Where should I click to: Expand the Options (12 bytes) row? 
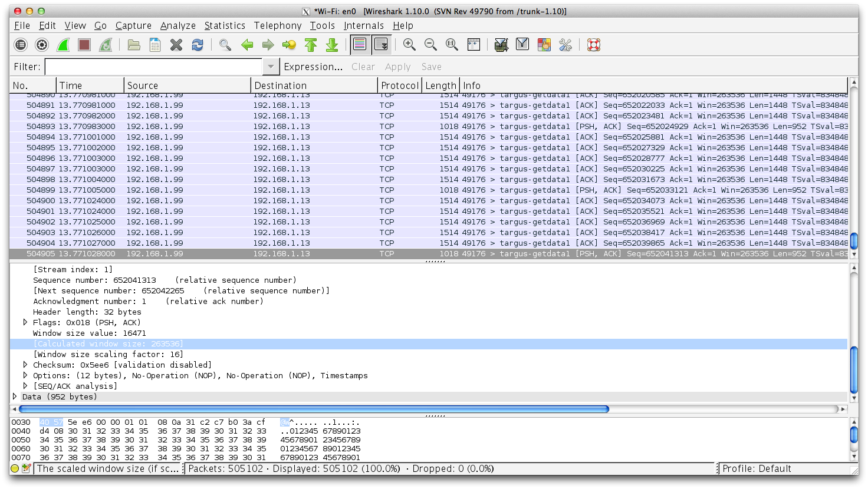(25, 375)
